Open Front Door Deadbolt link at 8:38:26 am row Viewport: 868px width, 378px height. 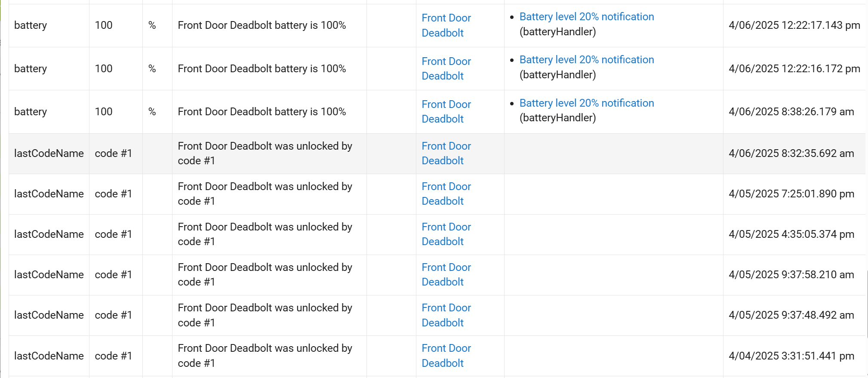(446, 111)
